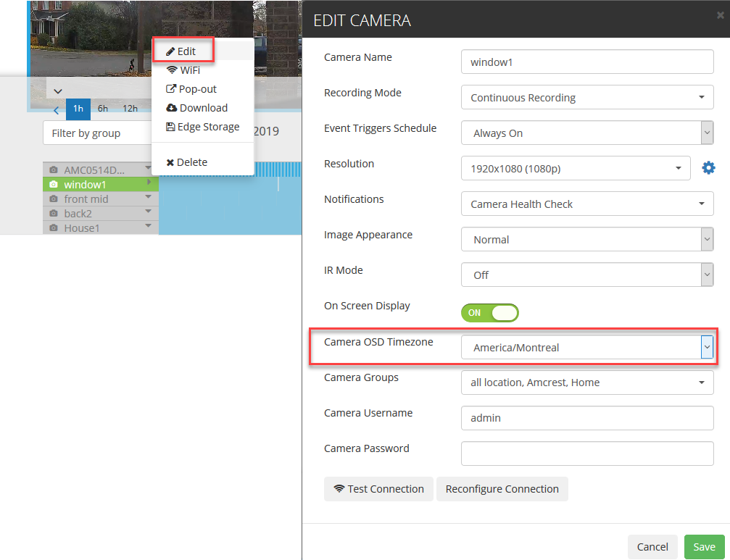Select the window1 camera row
The image size is (730, 560).
(101, 184)
